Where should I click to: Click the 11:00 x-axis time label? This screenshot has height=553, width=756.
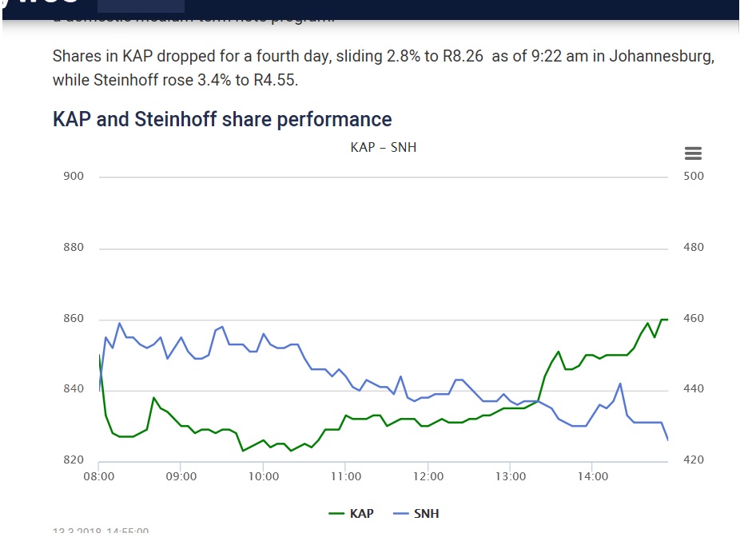[x=345, y=476]
